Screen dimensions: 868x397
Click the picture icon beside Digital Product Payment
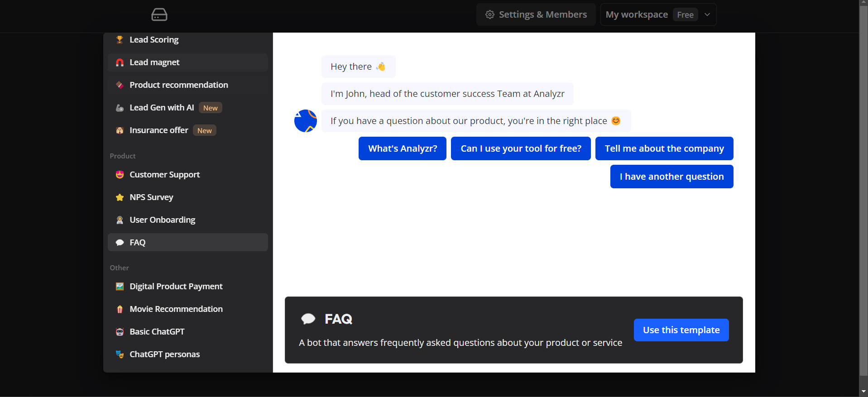click(120, 287)
